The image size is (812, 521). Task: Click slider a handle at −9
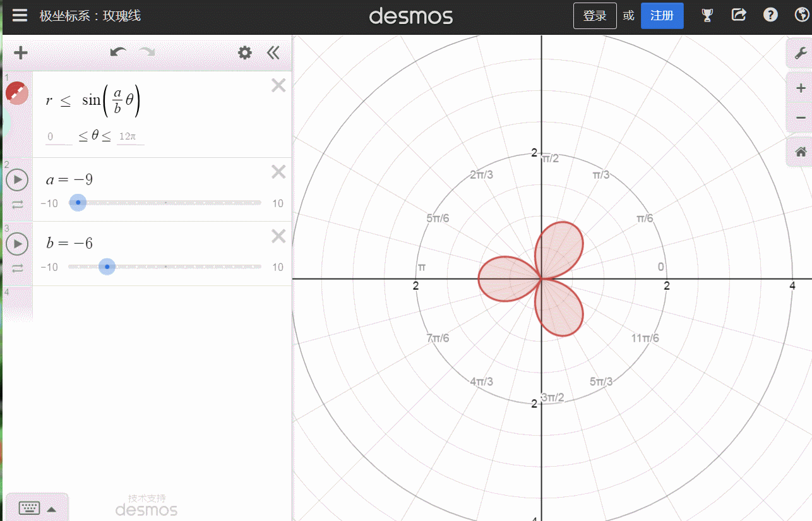78,203
